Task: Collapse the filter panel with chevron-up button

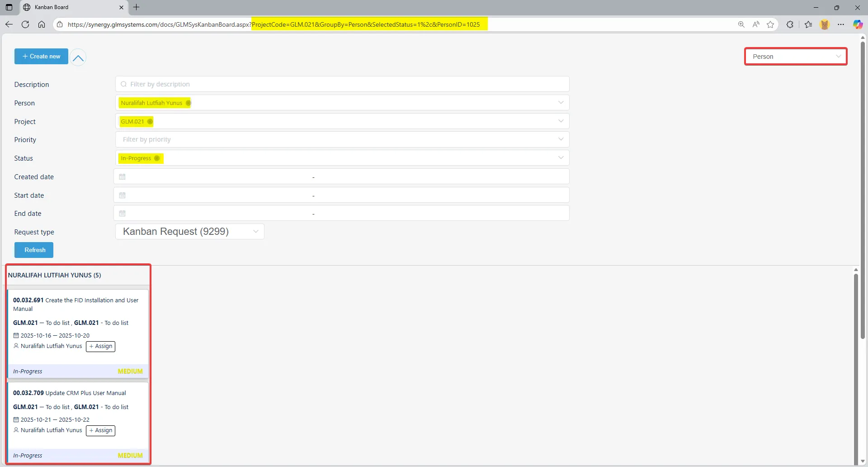Action: click(x=78, y=57)
